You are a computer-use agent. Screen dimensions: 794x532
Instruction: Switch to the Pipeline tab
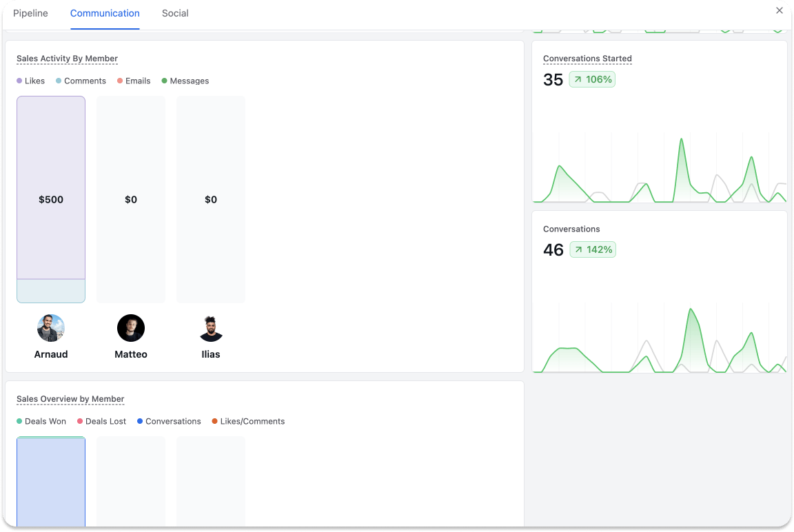coord(30,13)
